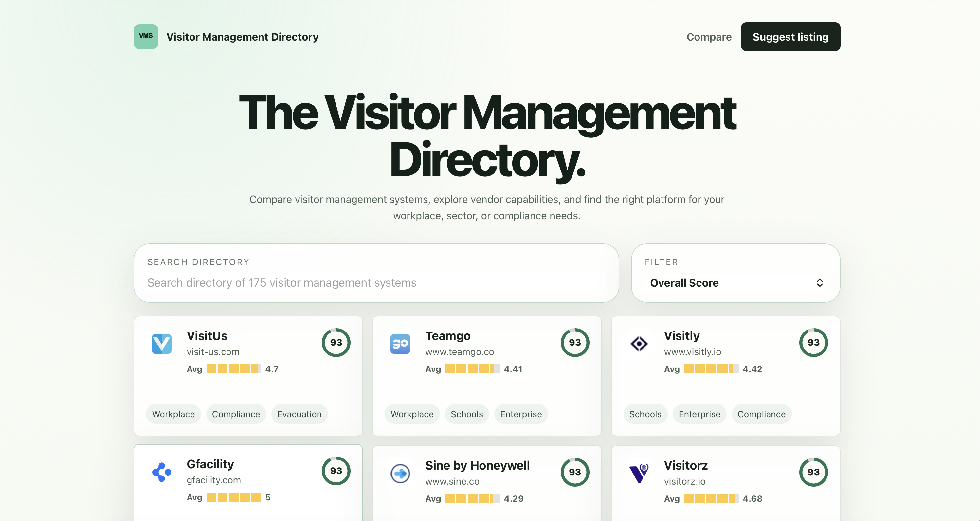This screenshot has width=980, height=521.
Task: Click gfacility.com URL text
Action: [x=213, y=480]
